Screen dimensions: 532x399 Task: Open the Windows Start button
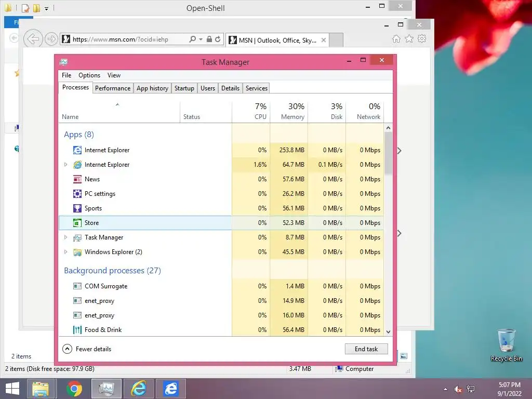pos(12,389)
